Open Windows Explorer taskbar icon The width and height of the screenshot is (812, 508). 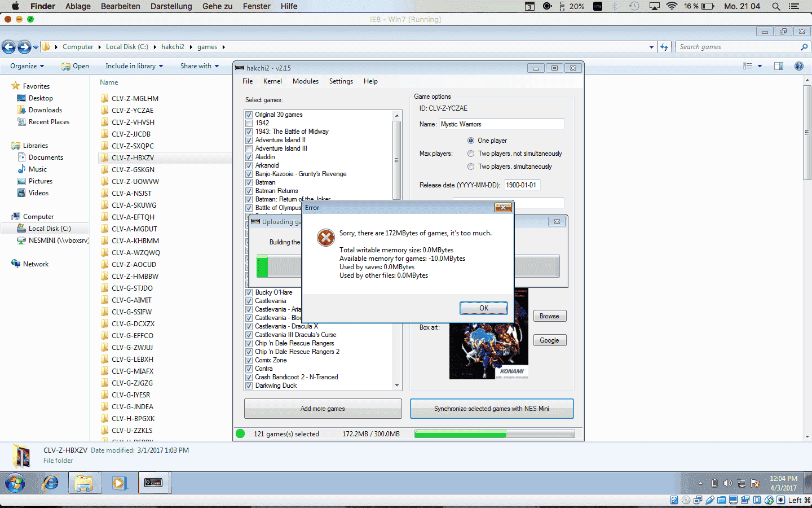[83, 483]
